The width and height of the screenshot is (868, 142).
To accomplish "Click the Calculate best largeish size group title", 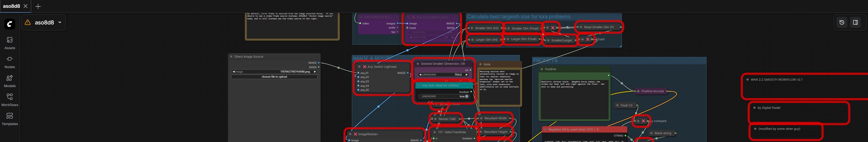I will point(518,17).
